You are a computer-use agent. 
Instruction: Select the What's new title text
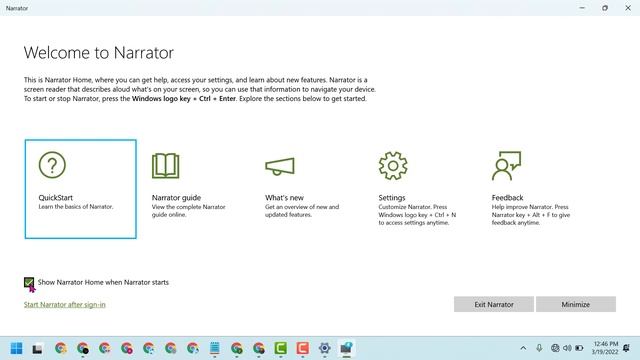tap(284, 198)
